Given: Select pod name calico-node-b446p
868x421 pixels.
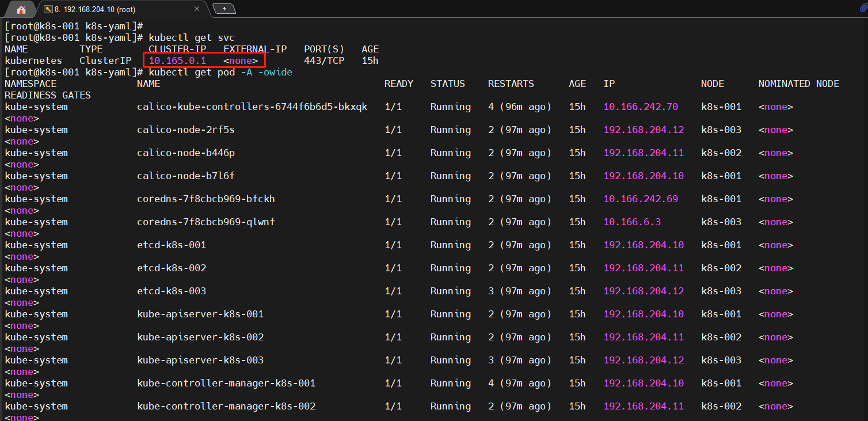Looking at the screenshot, I should (186, 153).
